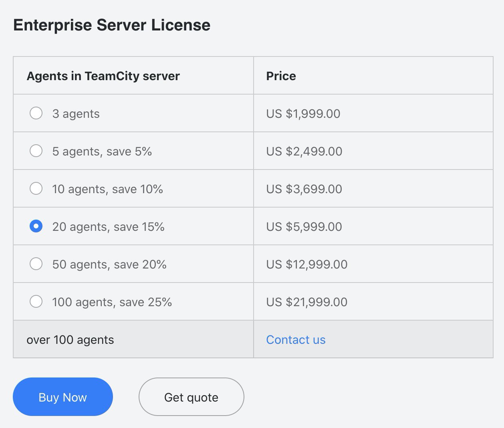
Task: Pick the 50 agents, save 20% radio
Action: point(36,264)
